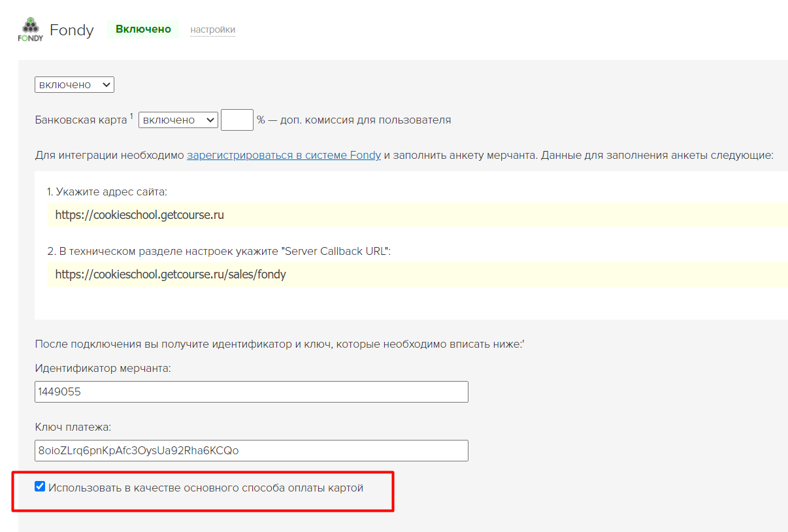Open the настройки link next to Fondy
The height and width of the screenshot is (532, 788).
pyautogui.click(x=212, y=29)
